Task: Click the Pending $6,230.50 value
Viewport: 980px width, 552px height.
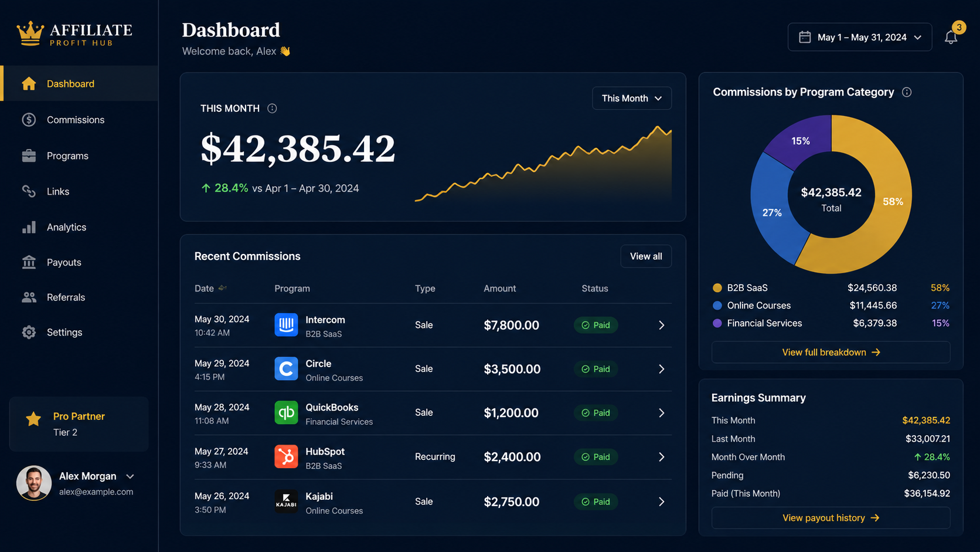Action: coord(929,475)
